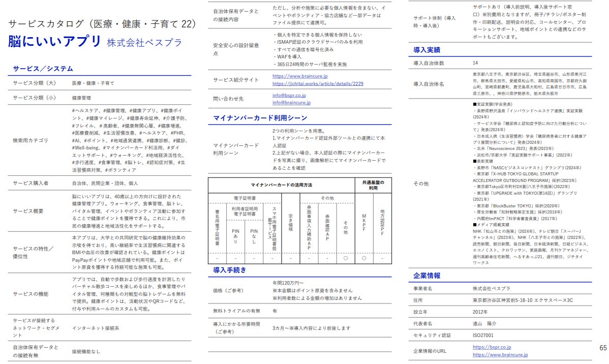Click the header サービスカタログ（医療・健康・子育て 22）

coord(102,24)
